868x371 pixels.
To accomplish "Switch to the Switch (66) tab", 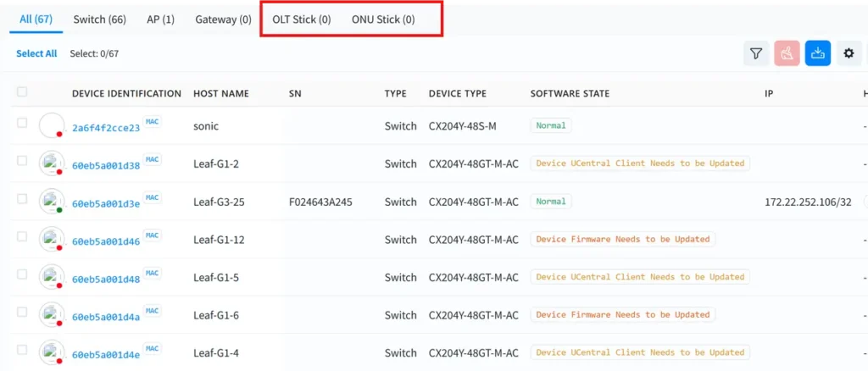I will click(100, 19).
